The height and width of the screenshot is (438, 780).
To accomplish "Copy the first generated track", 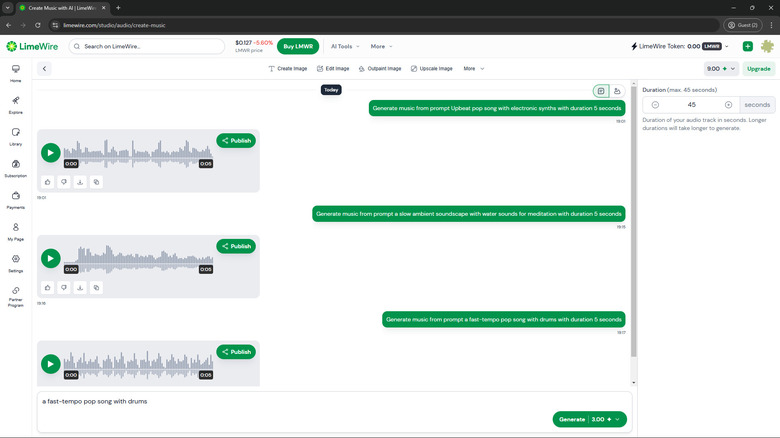I will (x=96, y=182).
